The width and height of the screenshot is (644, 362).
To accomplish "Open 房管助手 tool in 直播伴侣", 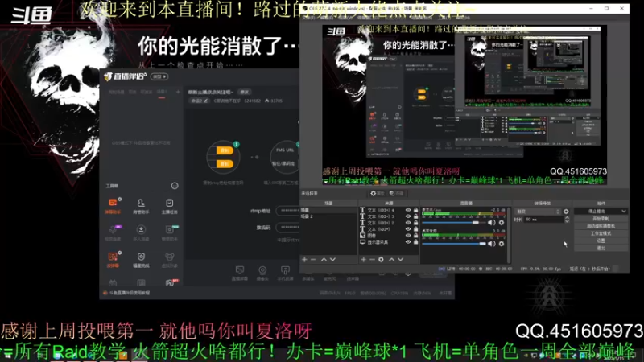I will coord(141,205).
